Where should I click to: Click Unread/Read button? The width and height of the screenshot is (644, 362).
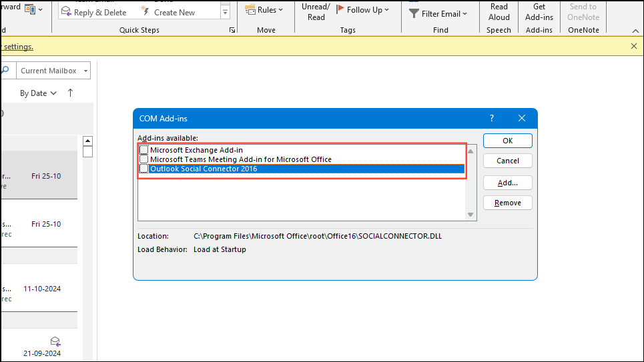point(316,12)
